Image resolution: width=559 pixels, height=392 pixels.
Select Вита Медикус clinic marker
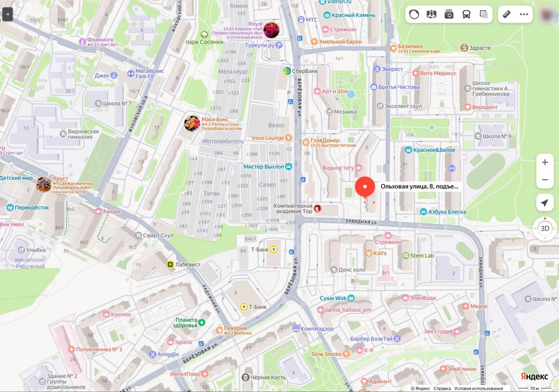(x=415, y=73)
